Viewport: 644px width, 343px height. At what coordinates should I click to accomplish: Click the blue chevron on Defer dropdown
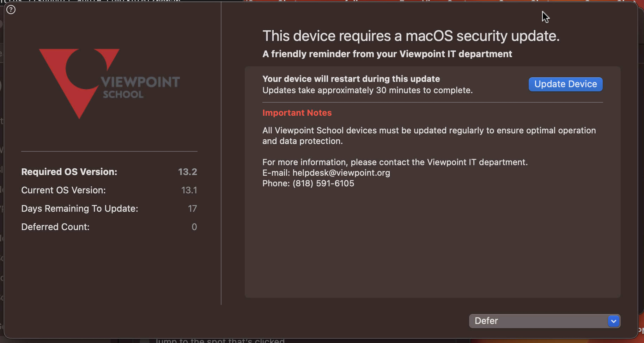pyautogui.click(x=614, y=321)
